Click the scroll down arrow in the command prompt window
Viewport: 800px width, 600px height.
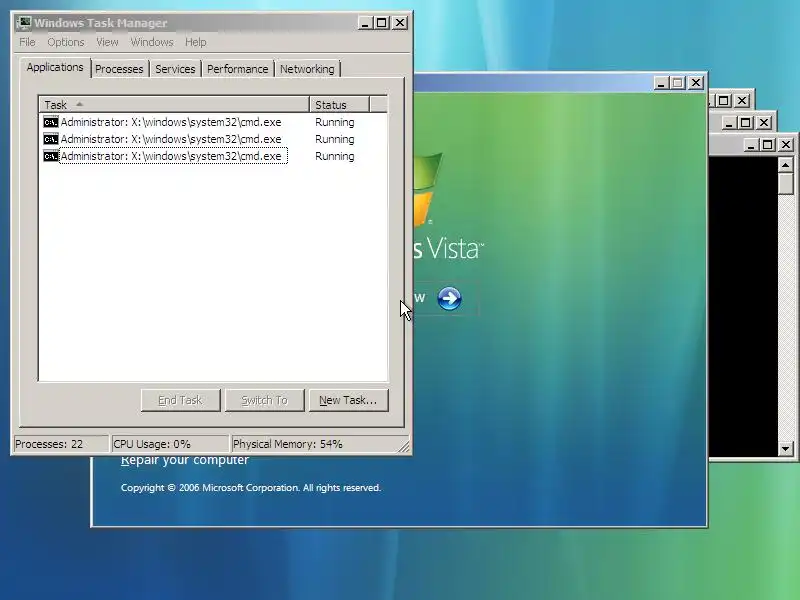pyautogui.click(x=786, y=449)
